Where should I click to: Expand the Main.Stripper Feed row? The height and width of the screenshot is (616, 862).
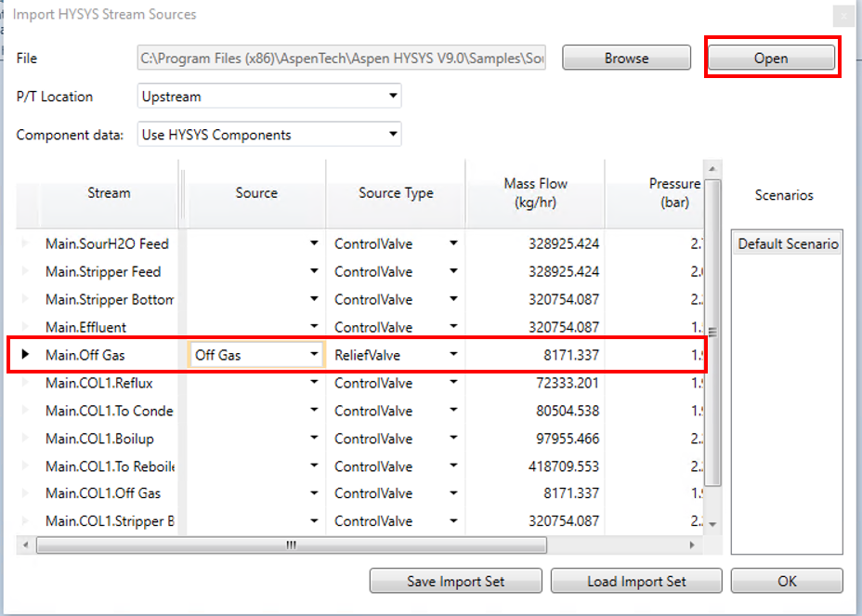[x=25, y=271]
